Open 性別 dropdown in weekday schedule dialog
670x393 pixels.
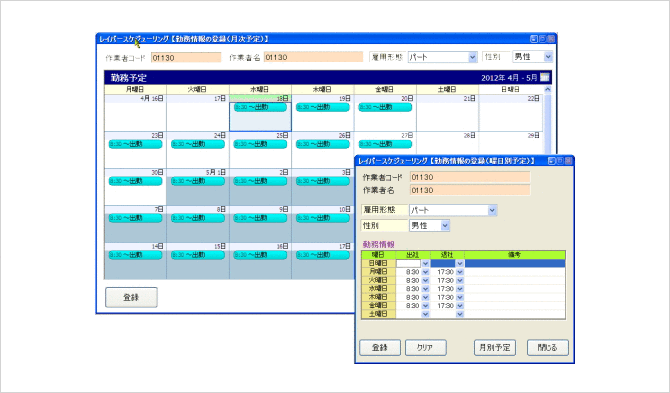pos(445,226)
